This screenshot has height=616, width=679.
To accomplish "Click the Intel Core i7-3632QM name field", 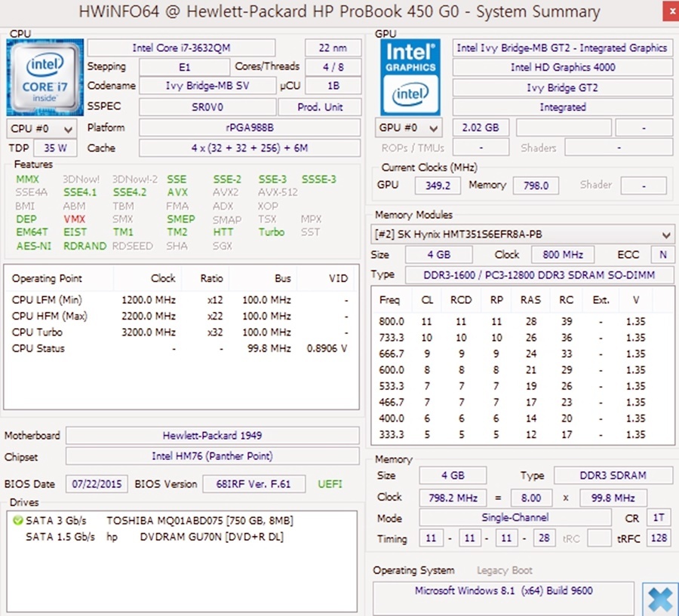I will [x=181, y=48].
